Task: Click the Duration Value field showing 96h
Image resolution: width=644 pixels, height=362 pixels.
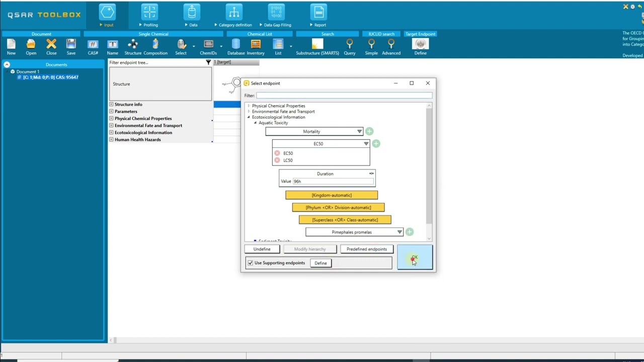Action: click(x=333, y=181)
